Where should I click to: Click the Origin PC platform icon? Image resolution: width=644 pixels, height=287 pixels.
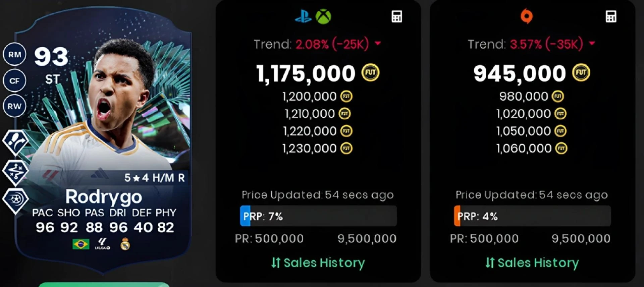(x=527, y=16)
